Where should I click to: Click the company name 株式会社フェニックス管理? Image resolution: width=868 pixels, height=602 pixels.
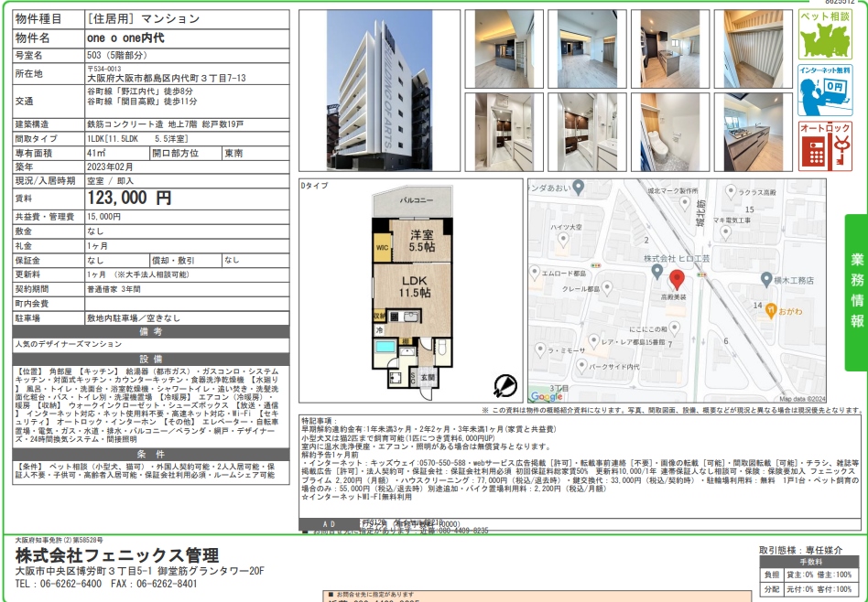pos(116,555)
